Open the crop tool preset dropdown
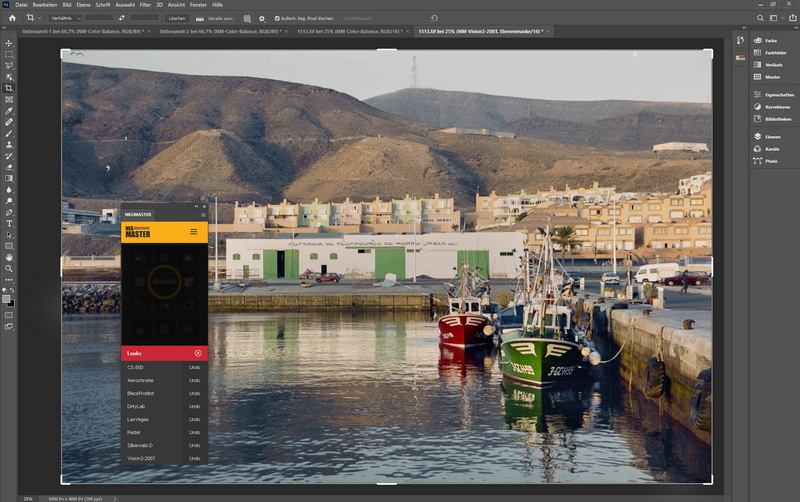The width and height of the screenshot is (800, 502). point(35,18)
